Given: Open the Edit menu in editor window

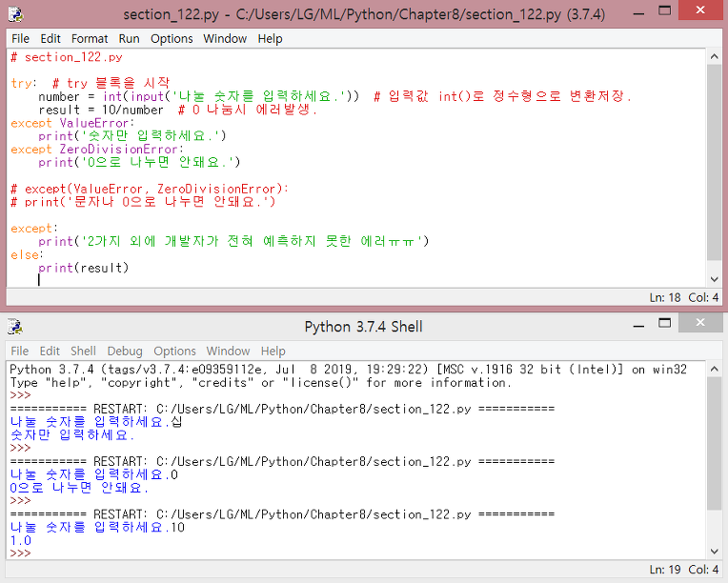Looking at the screenshot, I should coord(51,38).
